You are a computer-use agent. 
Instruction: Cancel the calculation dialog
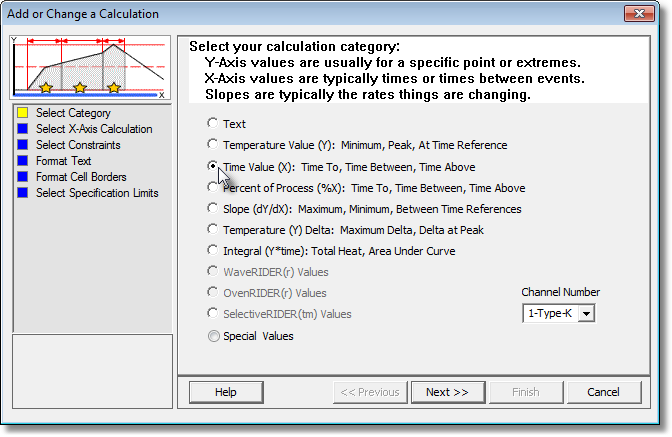603,392
